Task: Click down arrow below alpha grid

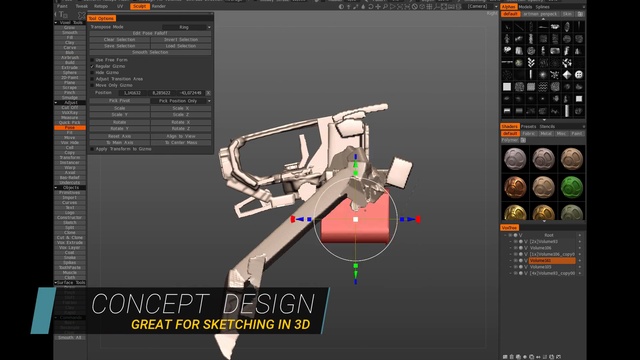Action: pyautogui.click(x=543, y=120)
